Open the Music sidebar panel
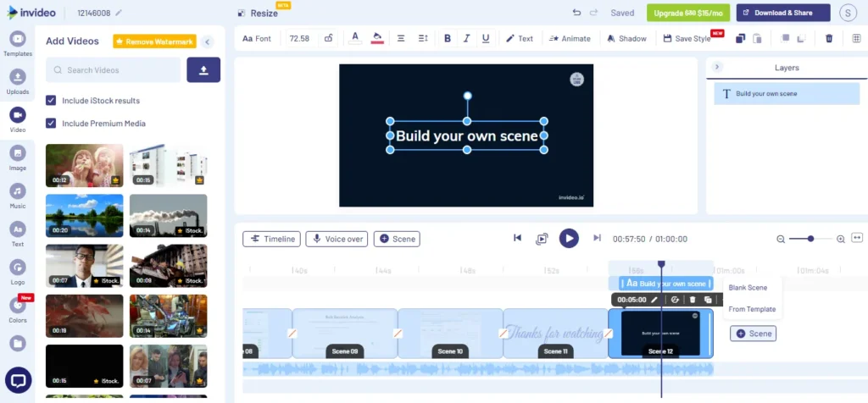The width and height of the screenshot is (868, 403). (18, 196)
